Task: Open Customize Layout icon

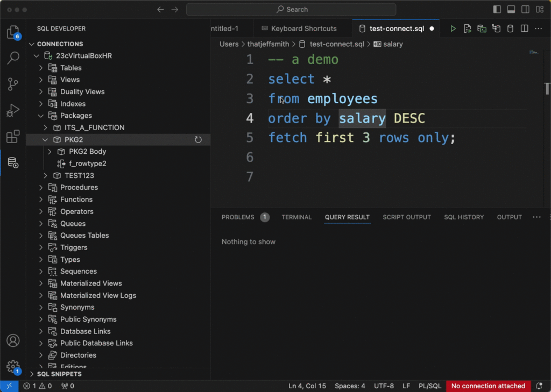Action: (540, 10)
